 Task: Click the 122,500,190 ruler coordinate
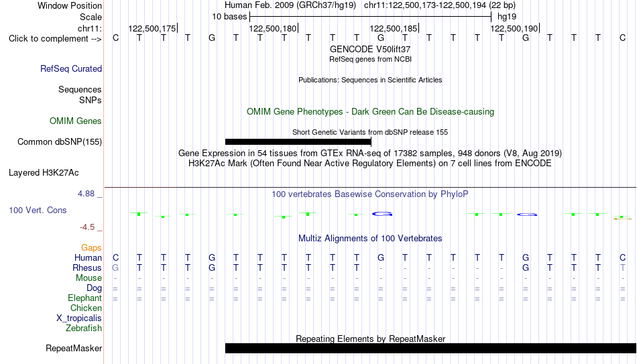pos(514,28)
